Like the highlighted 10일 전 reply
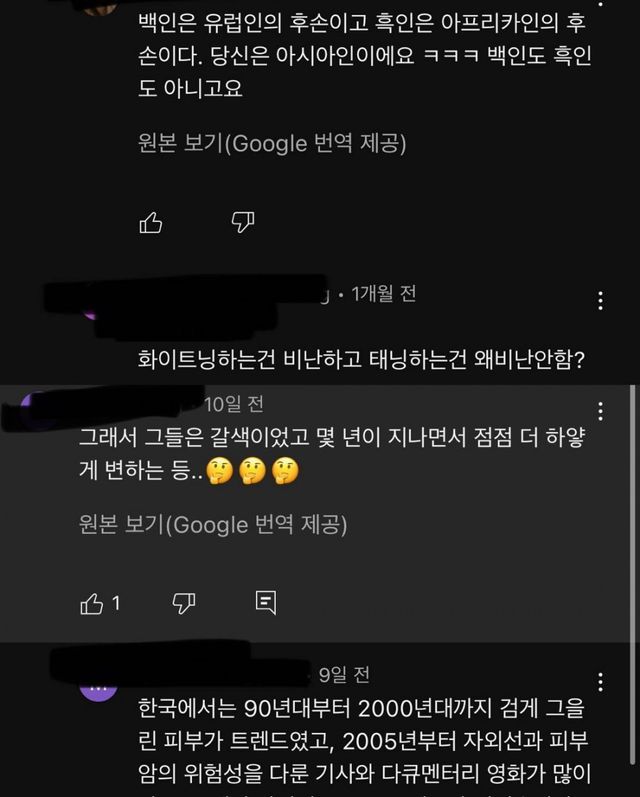640x797 pixels. (x=92, y=604)
